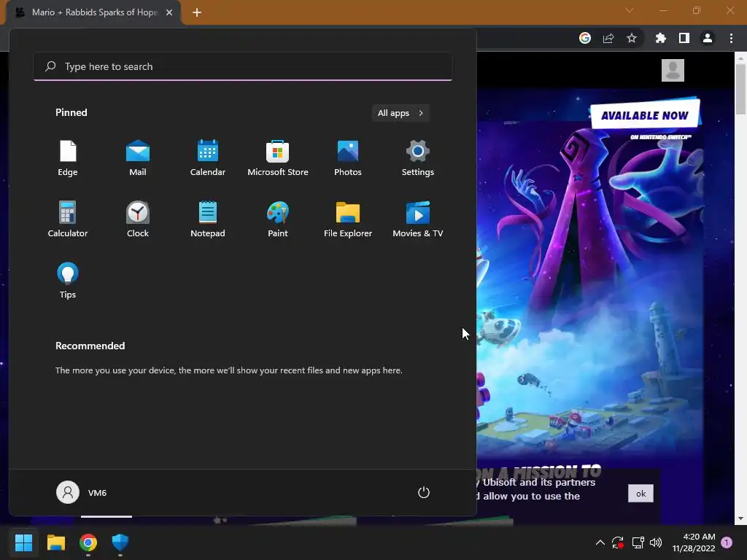Image resolution: width=747 pixels, height=560 pixels.
Task: Click the Google icon in address bar
Action: tap(585, 38)
